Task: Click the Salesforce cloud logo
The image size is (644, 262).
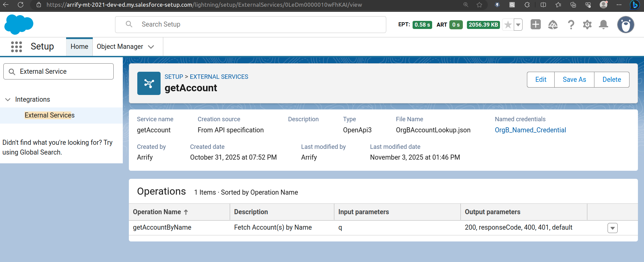Action: point(19,24)
